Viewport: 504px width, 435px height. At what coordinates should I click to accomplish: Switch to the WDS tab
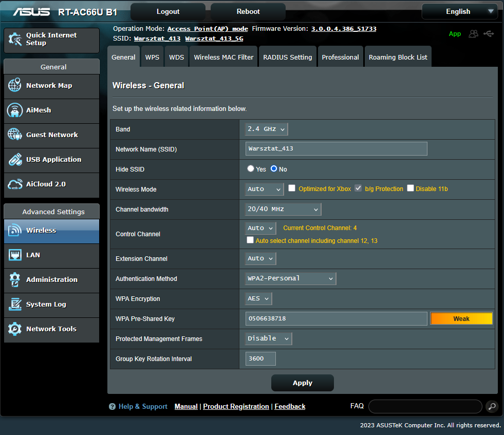176,57
